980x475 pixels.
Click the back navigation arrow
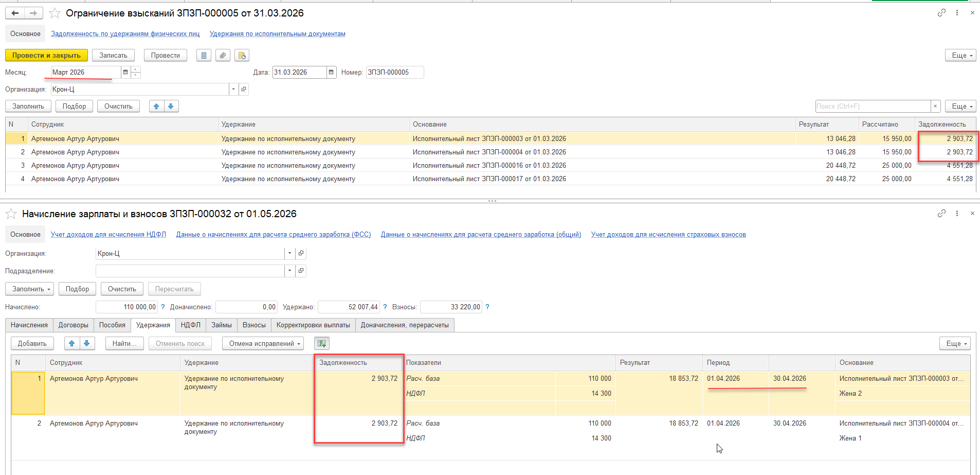click(15, 13)
